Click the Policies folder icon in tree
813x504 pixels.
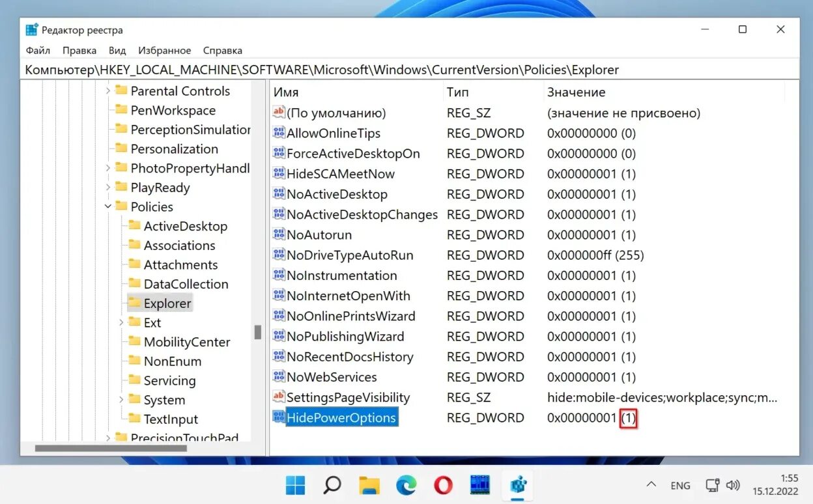[x=121, y=206]
